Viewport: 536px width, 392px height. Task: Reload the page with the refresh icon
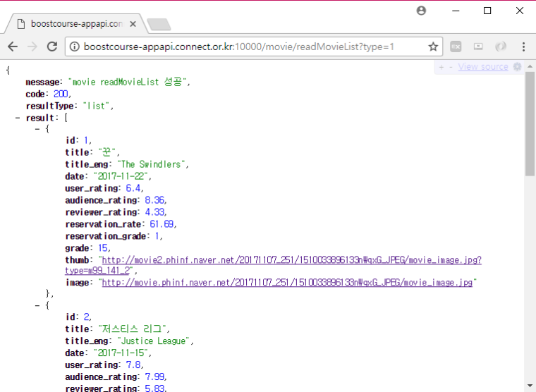click(51, 47)
